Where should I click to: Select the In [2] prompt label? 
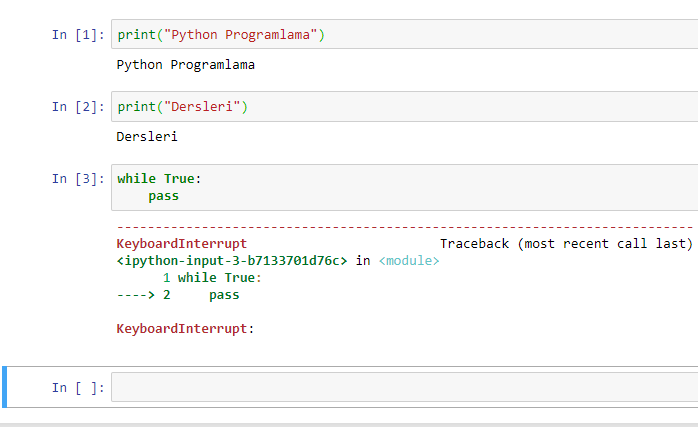pyautogui.click(x=77, y=106)
